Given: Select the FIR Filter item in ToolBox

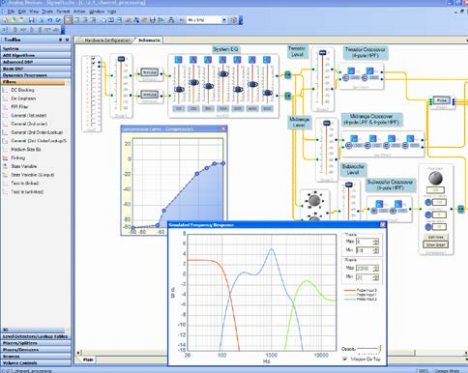Looking at the screenshot, I should click(x=19, y=107).
